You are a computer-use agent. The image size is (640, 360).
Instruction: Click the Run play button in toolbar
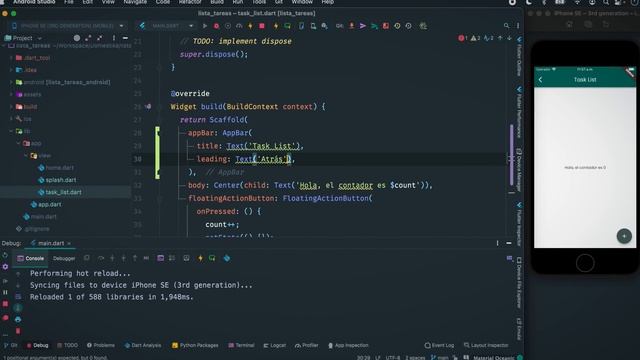205,26
